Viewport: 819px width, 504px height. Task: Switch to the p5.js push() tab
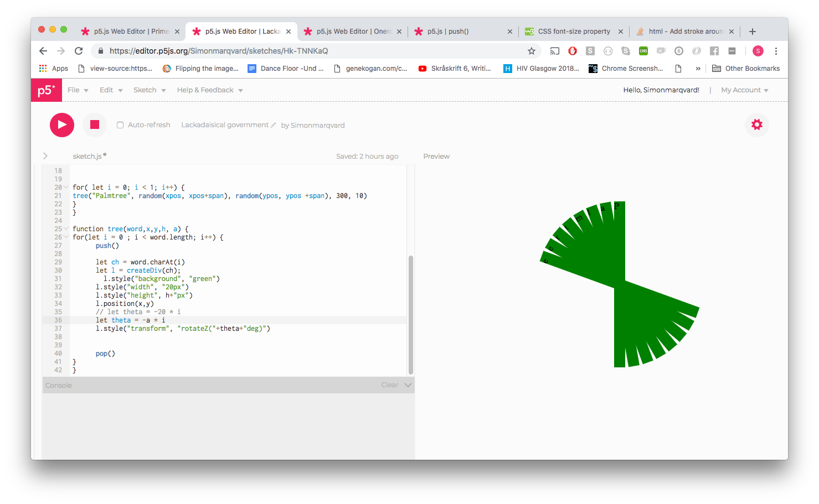(463, 32)
